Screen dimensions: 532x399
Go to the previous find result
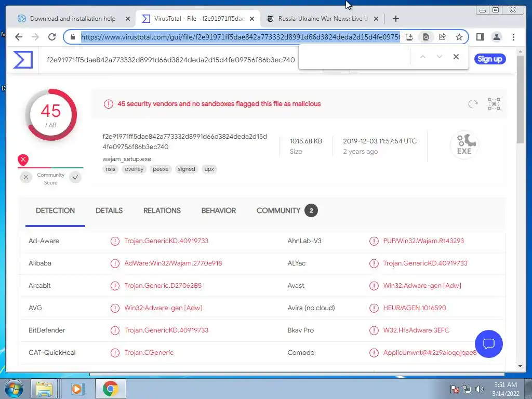click(423, 57)
